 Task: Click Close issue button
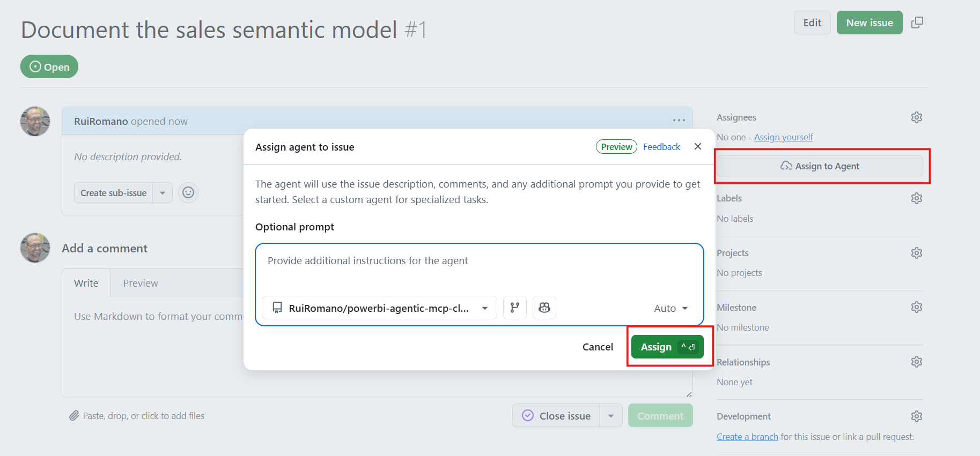pyautogui.click(x=556, y=415)
